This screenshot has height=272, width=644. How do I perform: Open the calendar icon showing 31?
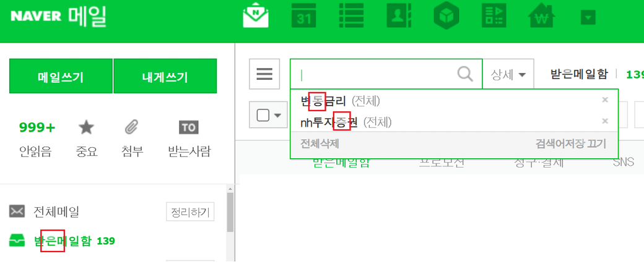(x=303, y=17)
